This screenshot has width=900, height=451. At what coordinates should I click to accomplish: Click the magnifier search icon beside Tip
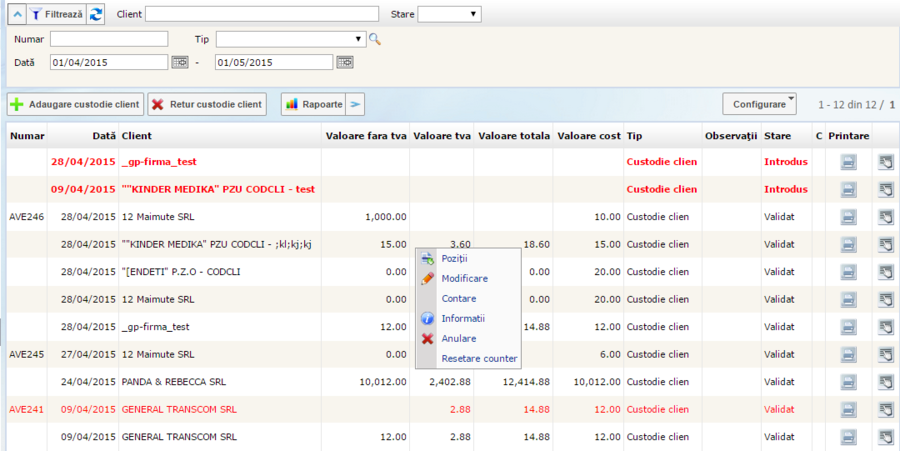pos(375,39)
